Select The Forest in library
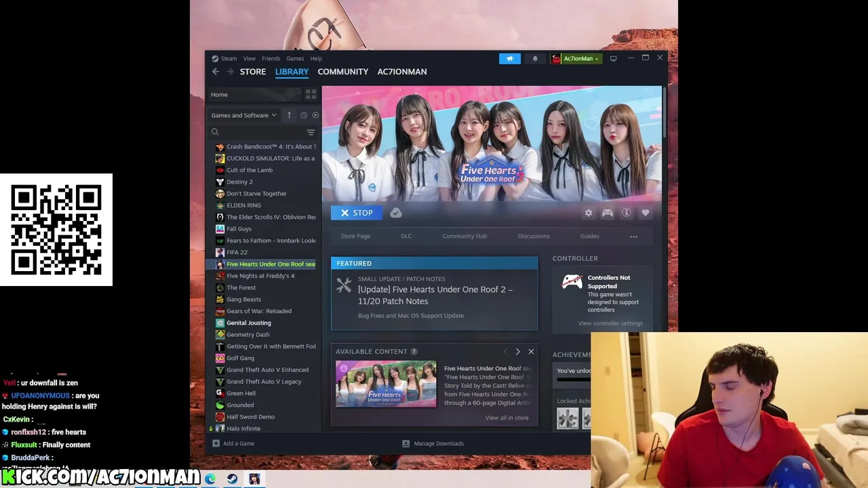The image size is (868, 488). (x=241, y=287)
